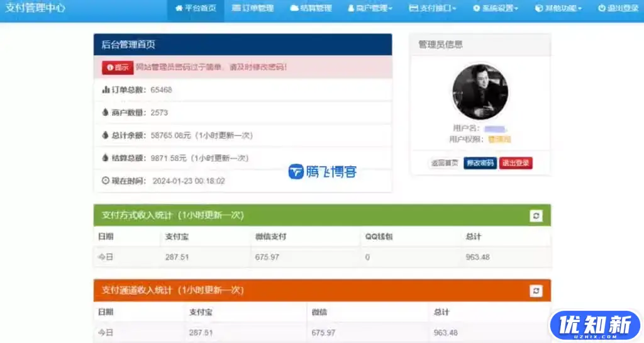644x343 pixels.
Task: Open the 系统设置 dropdown menu
Action: [496, 9]
